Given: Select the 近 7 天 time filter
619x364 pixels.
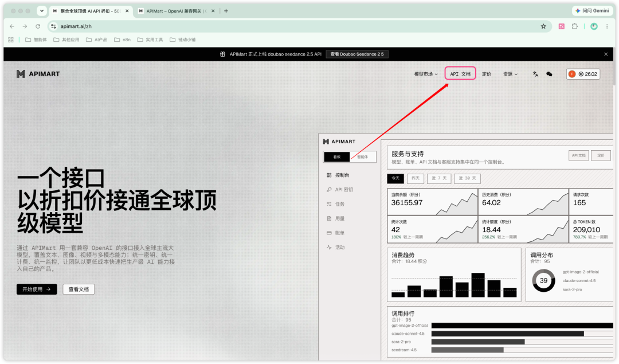Looking at the screenshot, I should [x=439, y=178].
